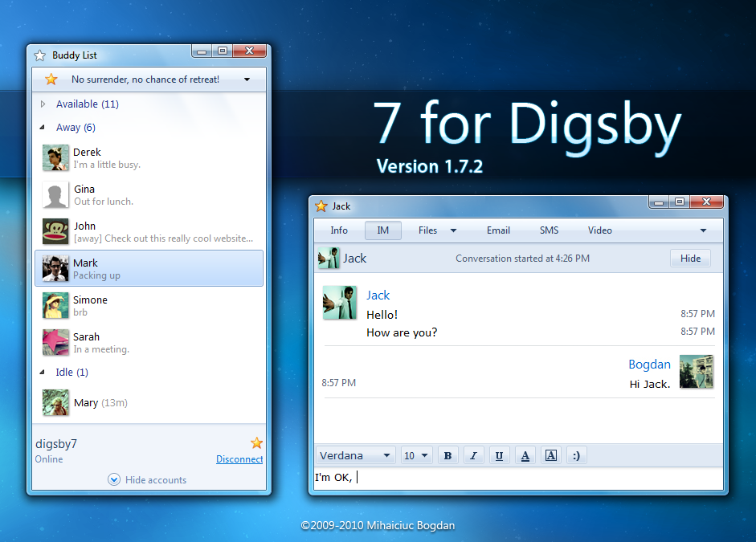This screenshot has height=542, width=756.
Task: Click the Jack window title star icon
Action: 321,206
